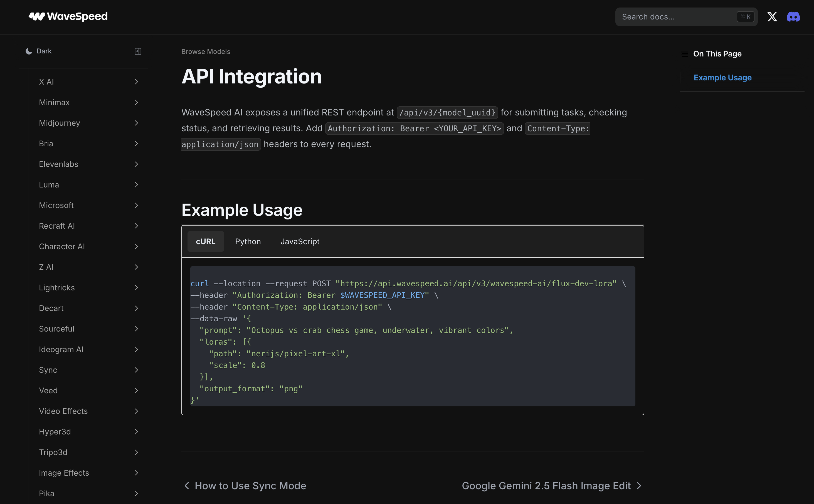
Task: Open the Example Usage link on the right
Action: 723,77
